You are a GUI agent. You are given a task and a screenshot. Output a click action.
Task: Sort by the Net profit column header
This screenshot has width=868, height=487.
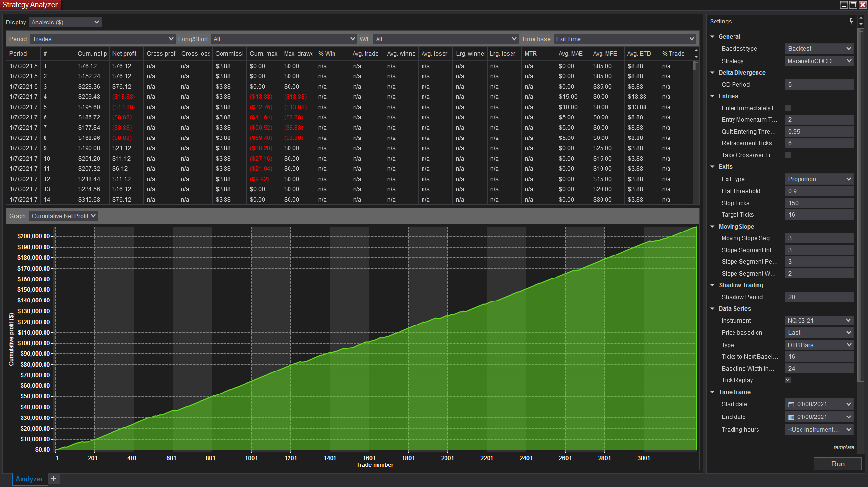pos(126,54)
